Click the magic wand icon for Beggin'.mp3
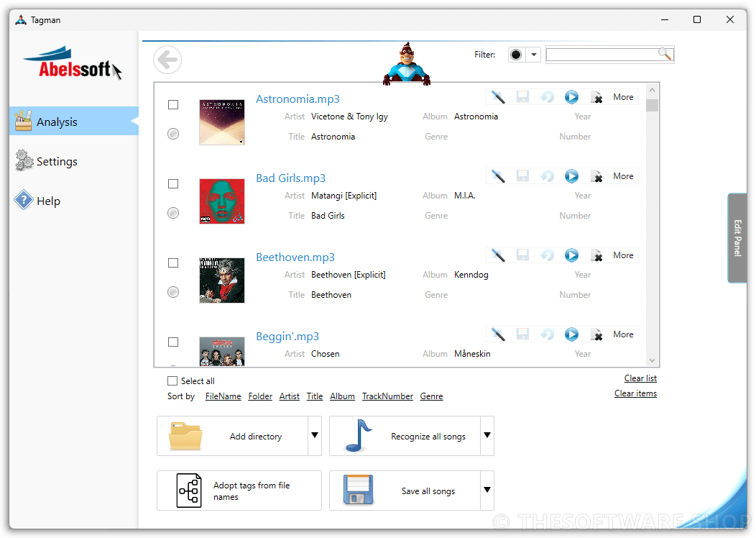Screen dimensions: 756x538 [x=498, y=334]
